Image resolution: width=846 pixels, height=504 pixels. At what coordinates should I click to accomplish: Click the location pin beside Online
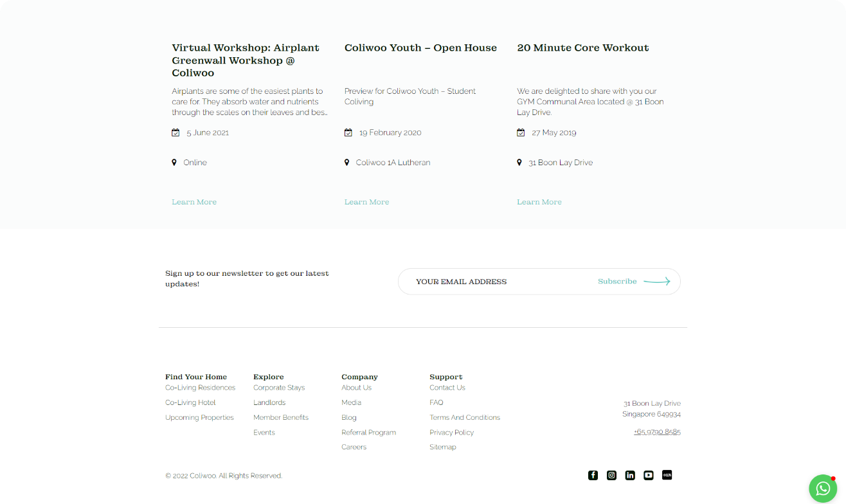[174, 163]
